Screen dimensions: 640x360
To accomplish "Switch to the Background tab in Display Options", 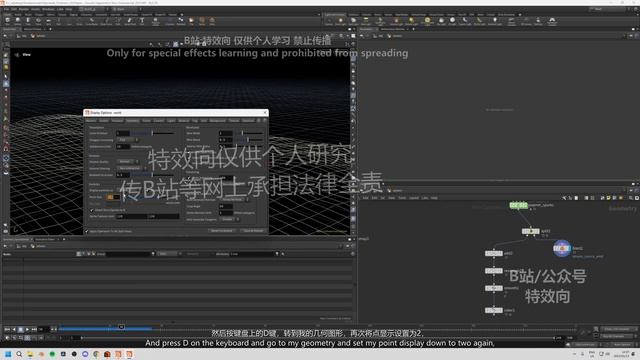I will (218, 121).
